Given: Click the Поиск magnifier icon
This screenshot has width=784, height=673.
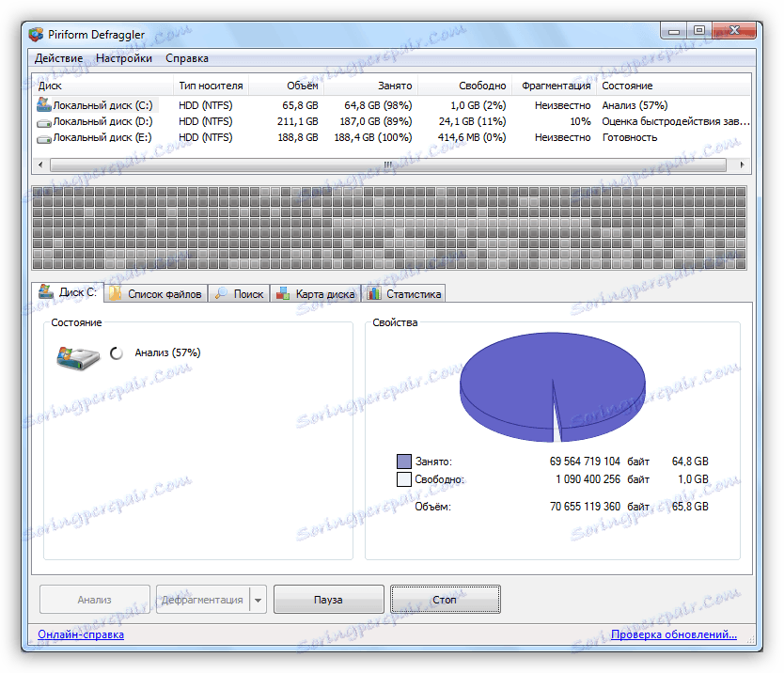Looking at the screenshot, I should [221, 293].
